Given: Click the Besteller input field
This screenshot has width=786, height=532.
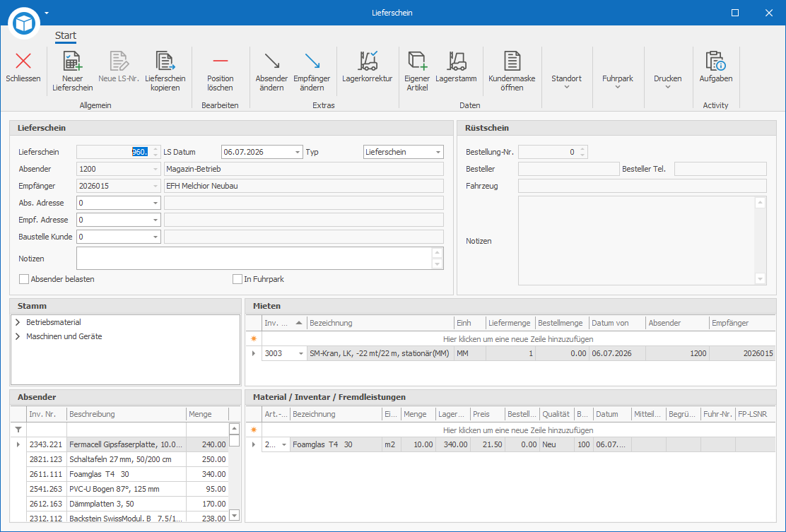Looking at the screenshot, I should click(569, 169).
